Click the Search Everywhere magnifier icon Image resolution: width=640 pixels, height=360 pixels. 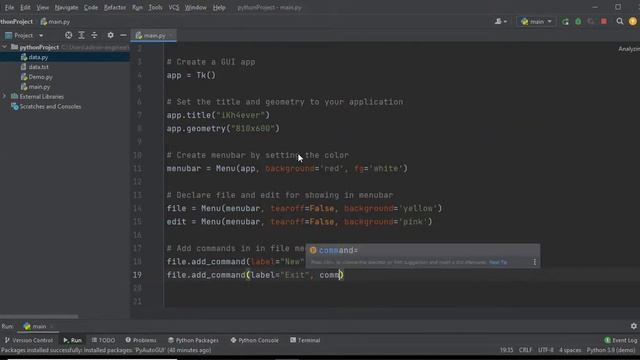coord(620,22)
